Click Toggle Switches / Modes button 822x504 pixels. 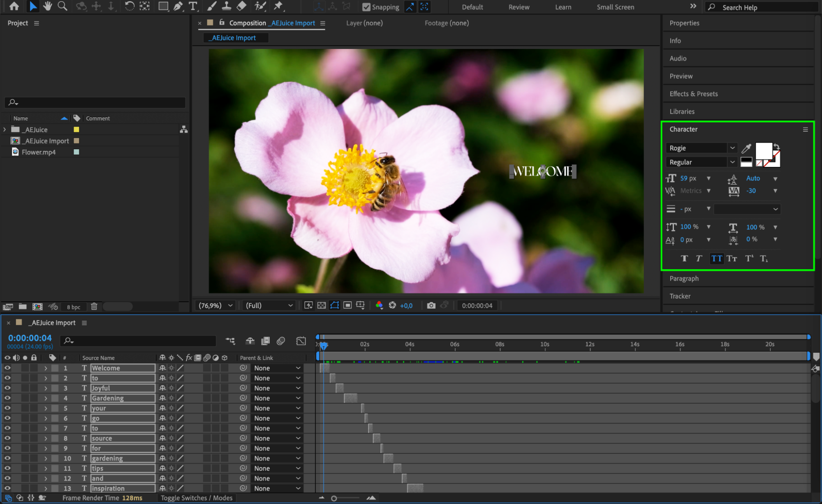[x=197, y=498]
